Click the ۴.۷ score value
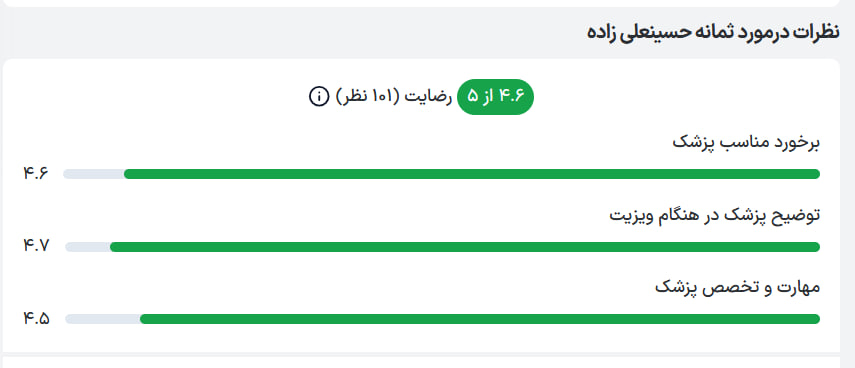Viewport: 855px width, 368px height. point(36,246)
